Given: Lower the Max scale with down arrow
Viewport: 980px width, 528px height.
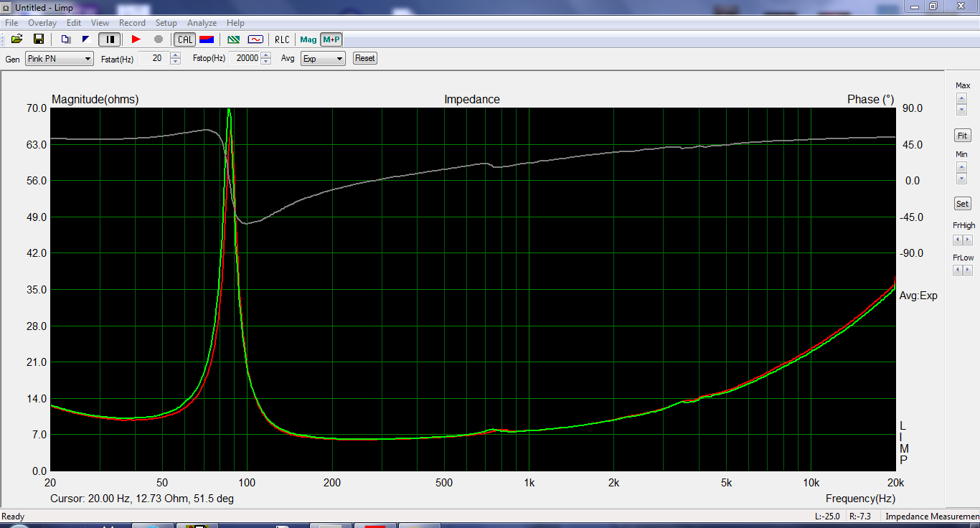Looking at the screenshot, I should coord(961,109).
